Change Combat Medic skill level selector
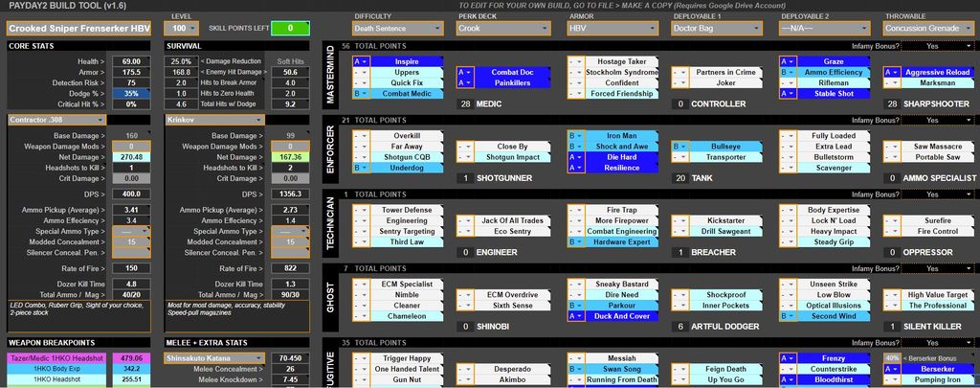This screenshot has width=980, height=388. pos(361,94)
